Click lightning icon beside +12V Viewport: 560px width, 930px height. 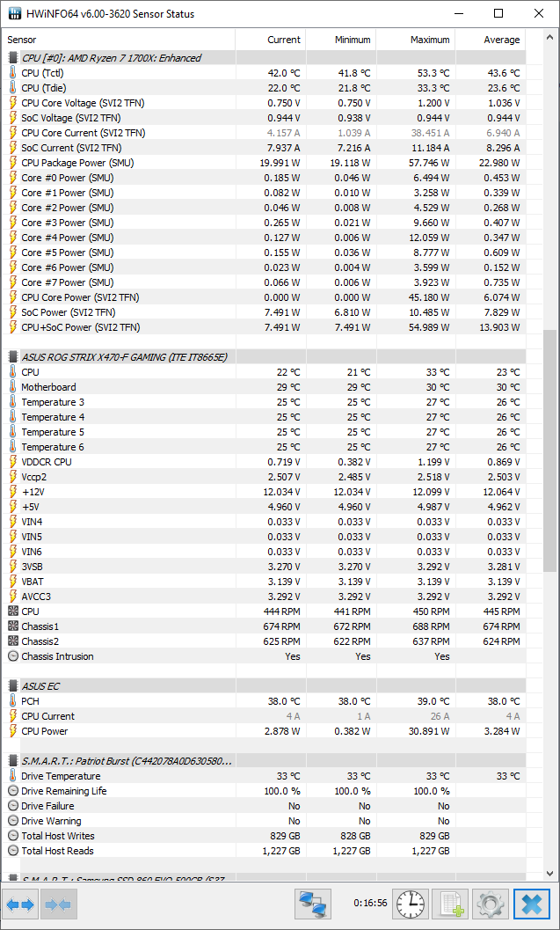click(12, 492)
